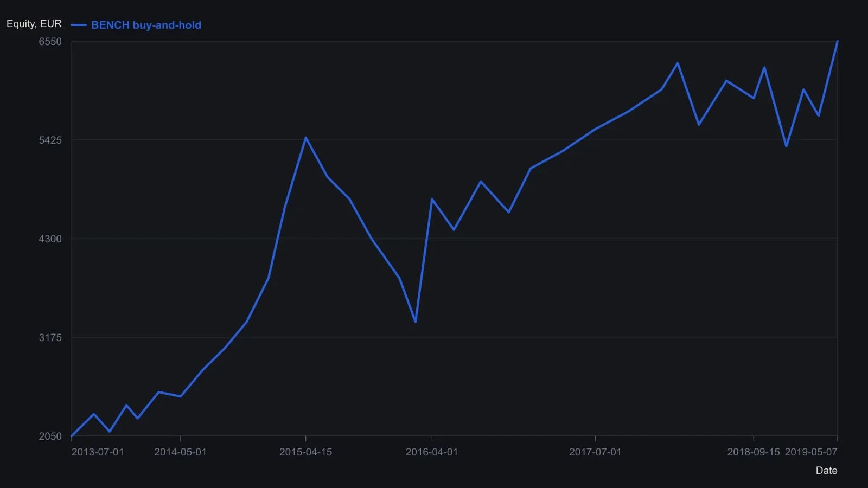This screenshot has width=868, height=488.
Task: Click the x-axis date 2017-07-01
Action: [595, 452]
